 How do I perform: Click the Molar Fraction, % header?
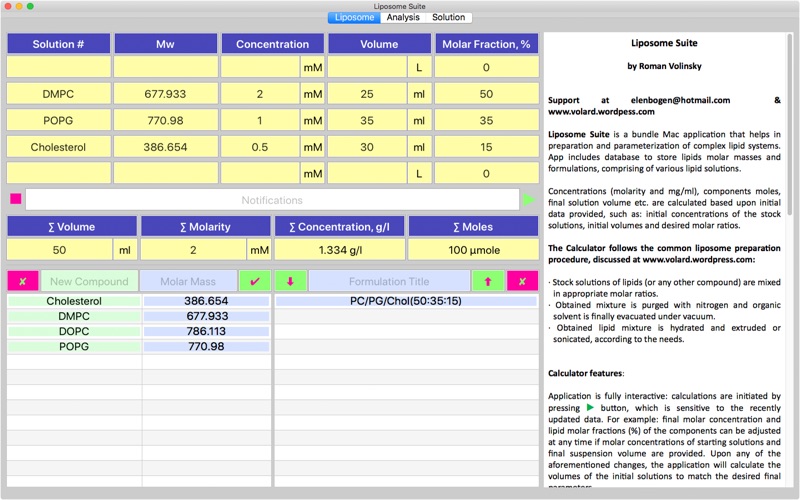(486, 44)
